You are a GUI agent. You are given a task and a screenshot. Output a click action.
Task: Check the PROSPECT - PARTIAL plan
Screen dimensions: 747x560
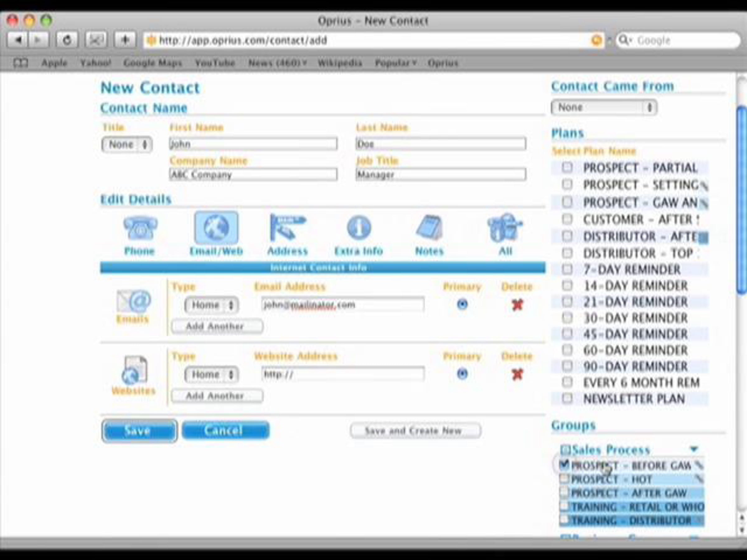pyautogui.click(x=567, y=167)
